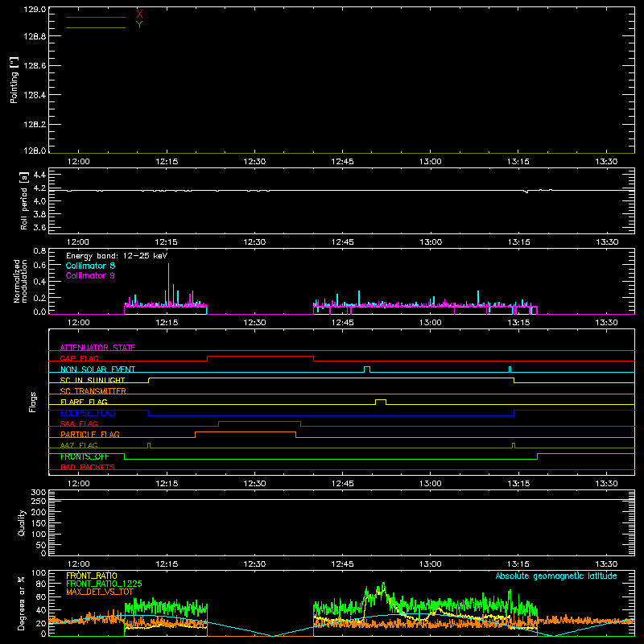
Task: Click the SC_IN_SUNLIGHT flag label
Action: pos(93,380)
